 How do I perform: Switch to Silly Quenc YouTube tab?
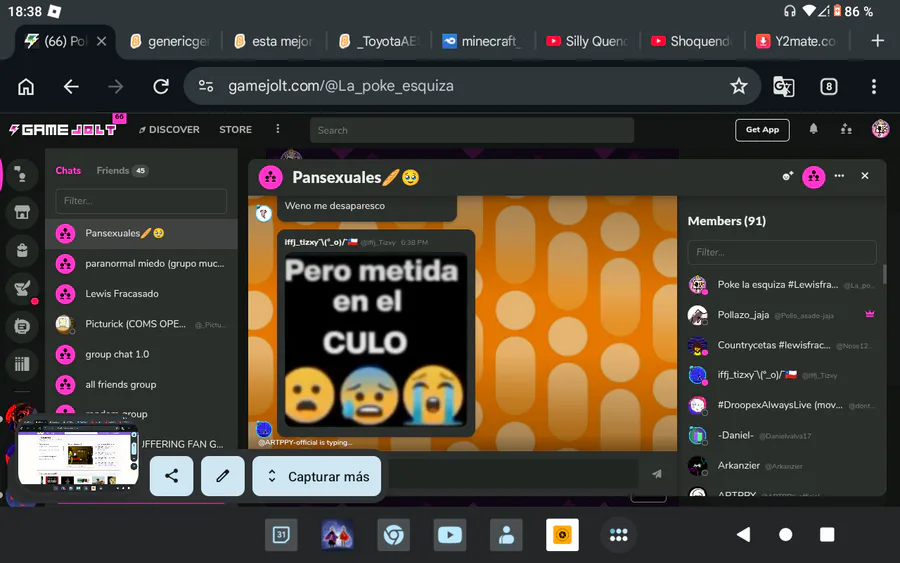click(x=587, y=41)
